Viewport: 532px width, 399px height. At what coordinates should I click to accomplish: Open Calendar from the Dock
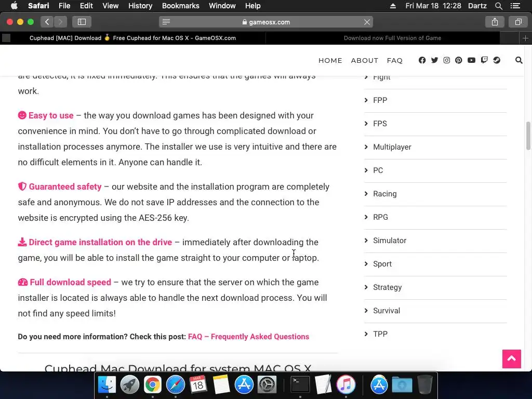[198, 384]
